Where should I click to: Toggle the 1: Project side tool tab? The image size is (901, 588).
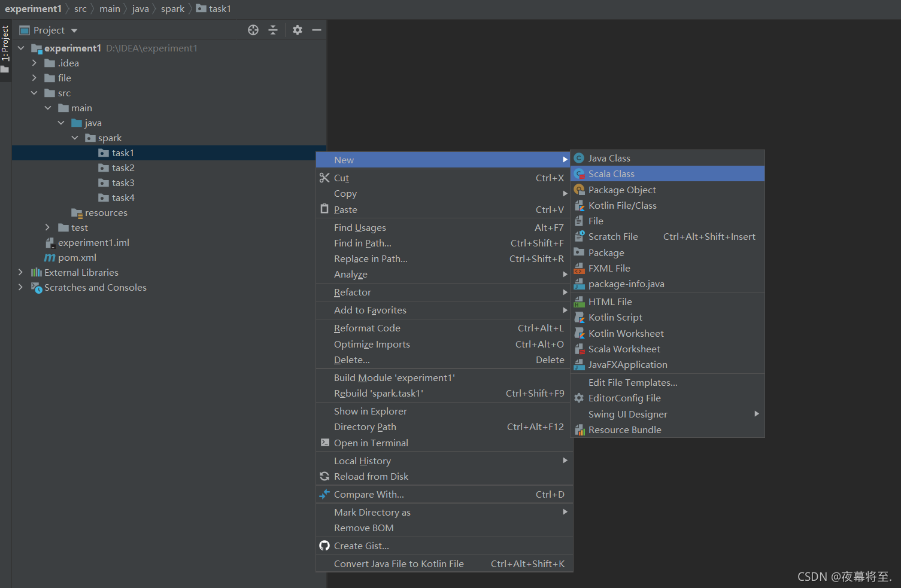[5, 49]
